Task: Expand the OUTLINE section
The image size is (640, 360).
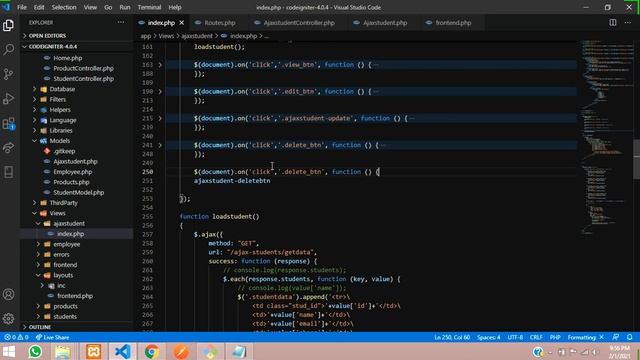Action: pos(77,327)
